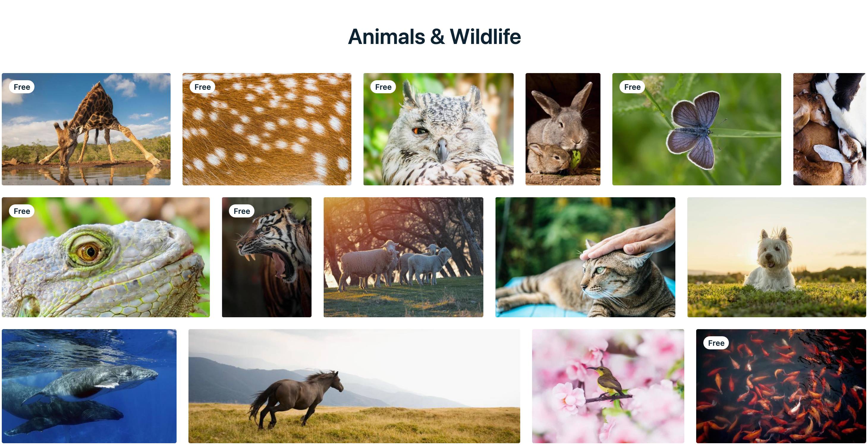Open the koi fish pond photo
This screenshot has height=445, width=868.
coord(781,386)
